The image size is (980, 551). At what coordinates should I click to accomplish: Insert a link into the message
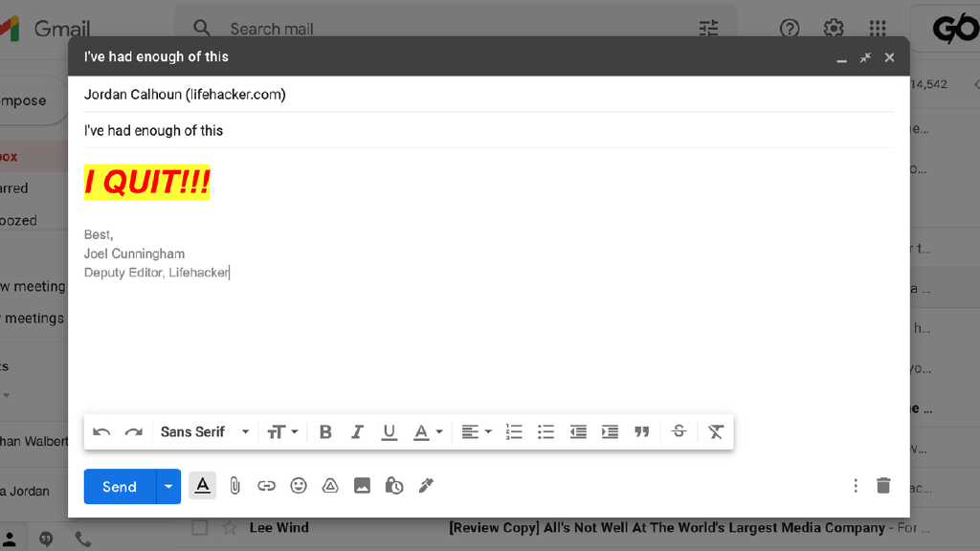click(x=266, y=486)
